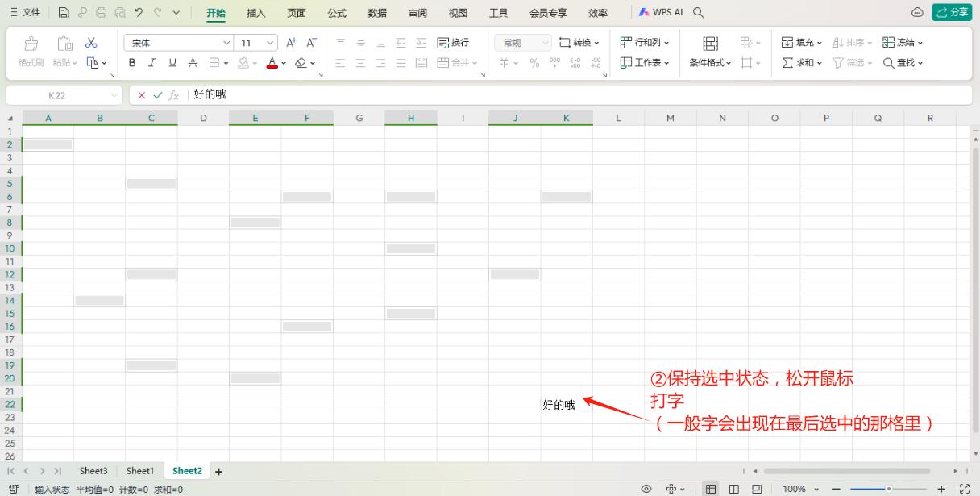The width and height of the screenshot is (980, 496).
Task: Click the fullscreen icon in status bar
Action: coord(965,489)
